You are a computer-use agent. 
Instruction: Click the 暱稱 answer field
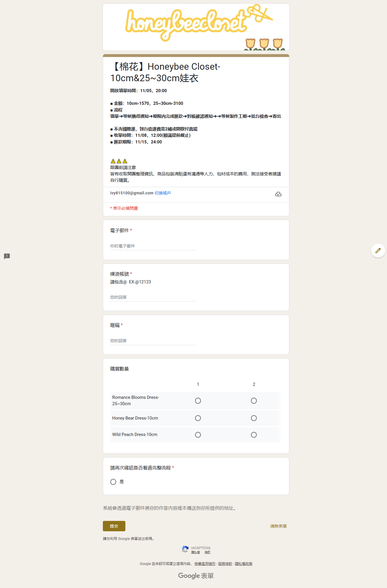[153, 341]
